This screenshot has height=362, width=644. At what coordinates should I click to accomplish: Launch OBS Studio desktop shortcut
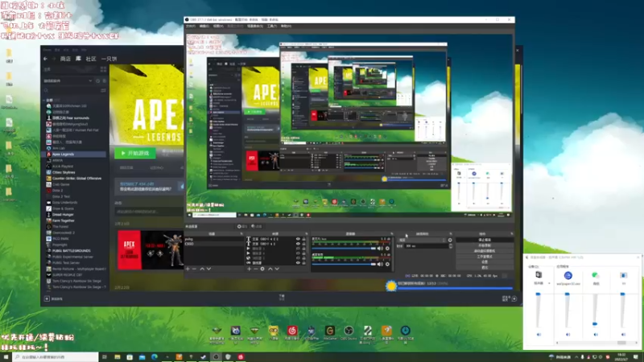(x=349, y=333)
